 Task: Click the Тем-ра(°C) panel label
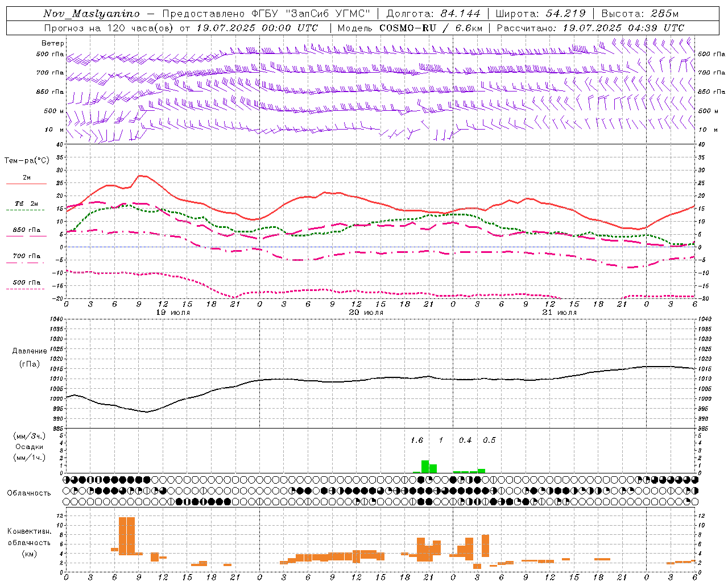[x=27, y=161]
